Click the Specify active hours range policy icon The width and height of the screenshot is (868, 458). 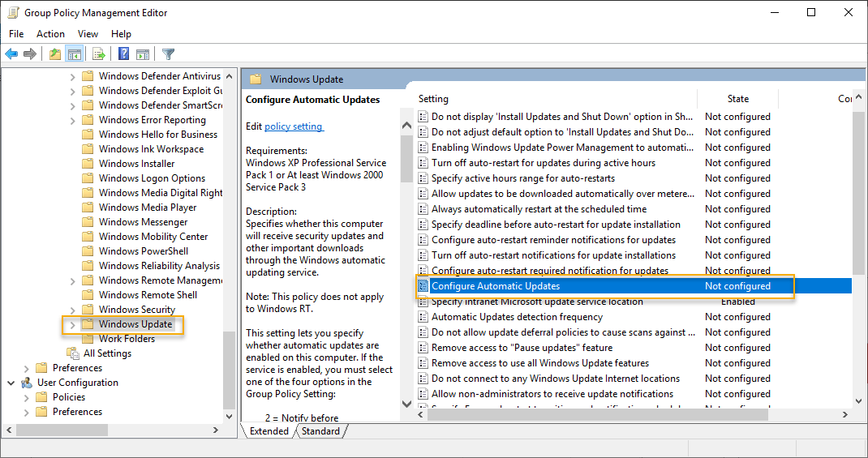click(423, 178)
